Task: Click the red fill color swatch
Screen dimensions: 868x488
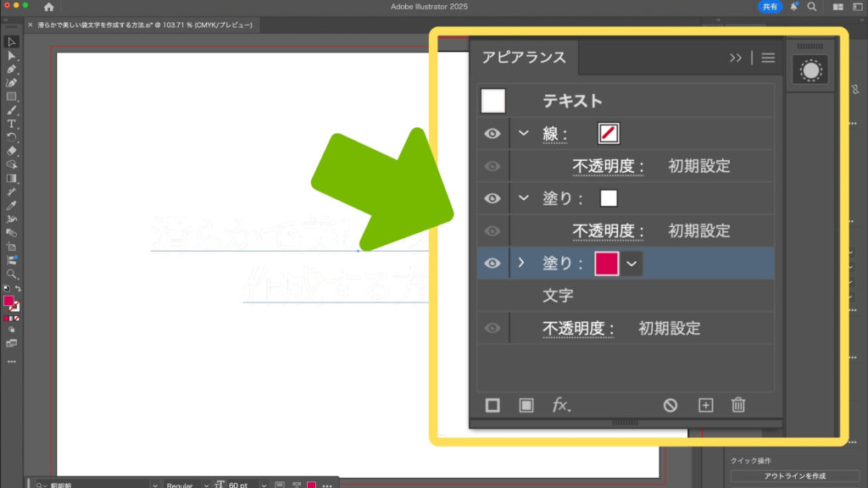Action: [607, 263]
